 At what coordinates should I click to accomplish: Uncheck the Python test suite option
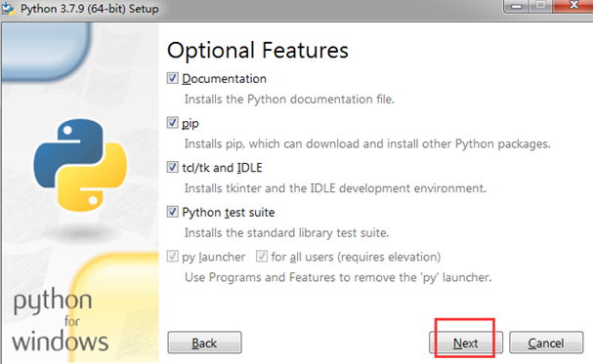tap(173, 212)
